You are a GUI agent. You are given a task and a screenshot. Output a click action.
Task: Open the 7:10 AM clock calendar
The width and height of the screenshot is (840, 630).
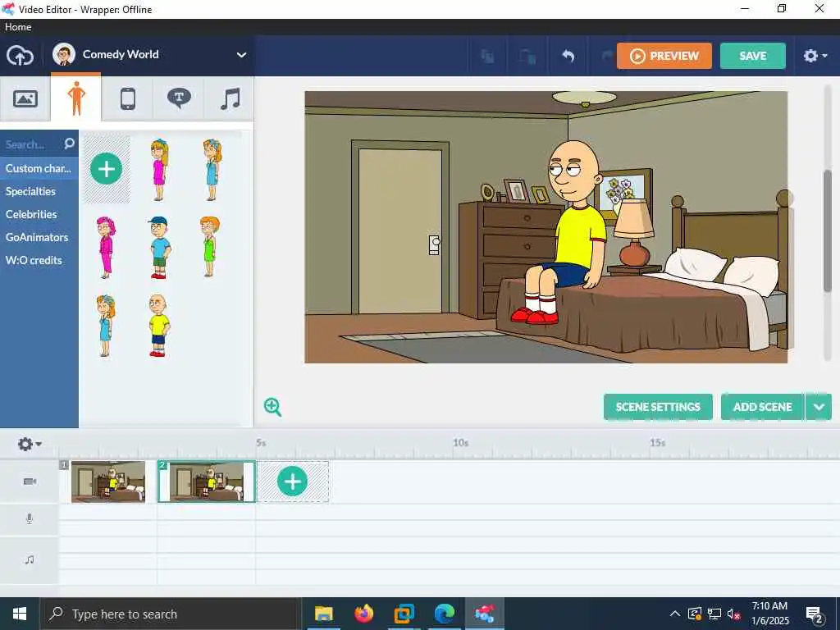769,614
